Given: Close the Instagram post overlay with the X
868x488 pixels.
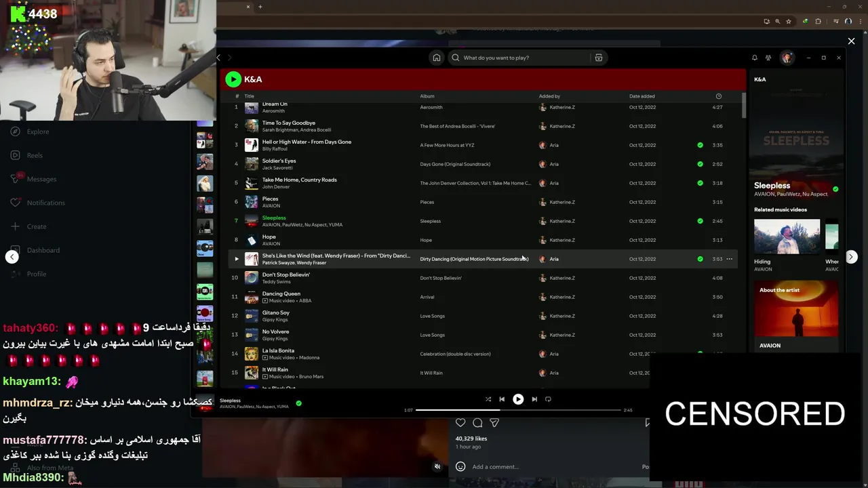Looking at the screenshot, I should pyautogui.click(x=851, y=41).
